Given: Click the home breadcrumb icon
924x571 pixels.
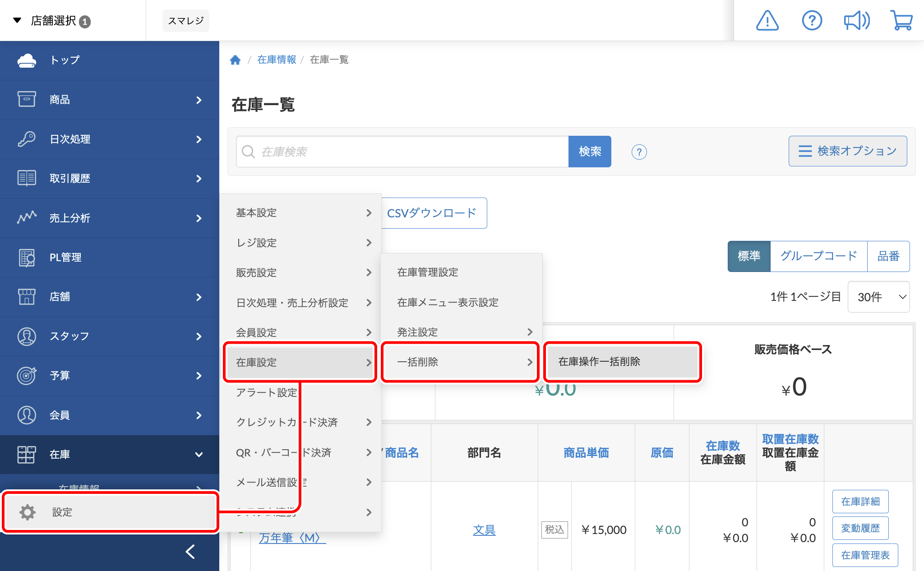Looking at the screenshot, I should click(x=235, y=60).
